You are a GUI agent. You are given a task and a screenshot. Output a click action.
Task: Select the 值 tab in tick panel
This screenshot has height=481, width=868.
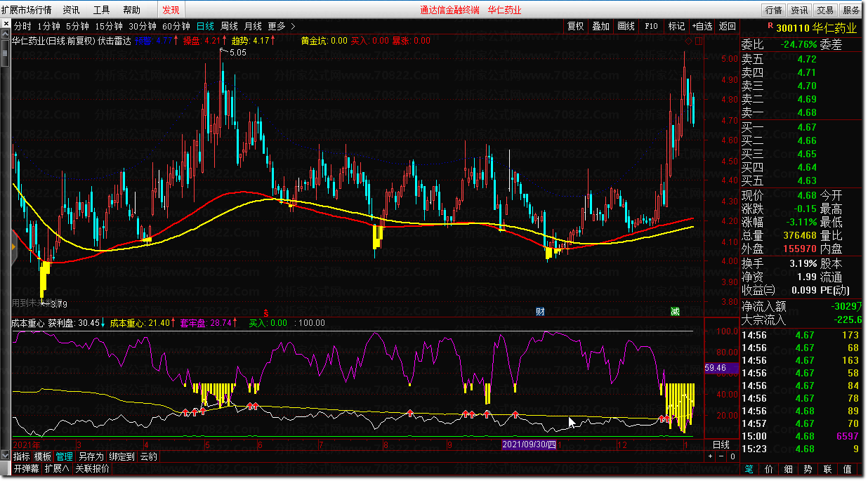pyautogui.click(x=848, y=469)
